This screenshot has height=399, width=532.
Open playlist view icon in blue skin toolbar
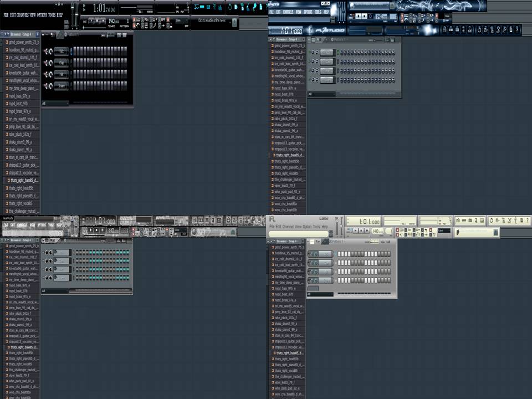point(444,30)
